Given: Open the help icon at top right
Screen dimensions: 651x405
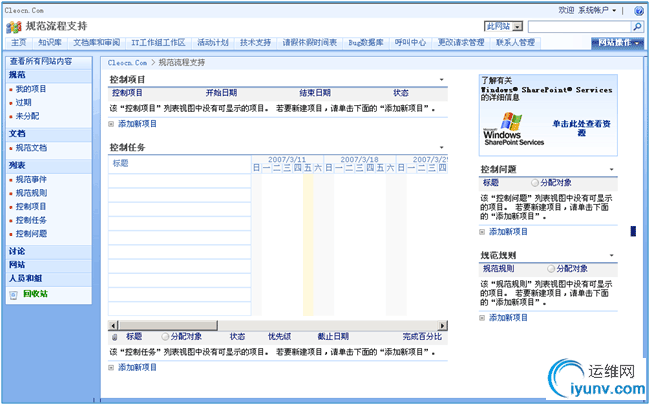Looking at the screenshot, I should pos(639,11).
